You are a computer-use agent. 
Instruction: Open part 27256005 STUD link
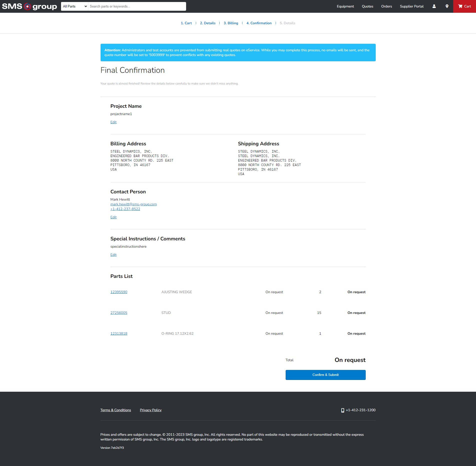coord(119,313)
